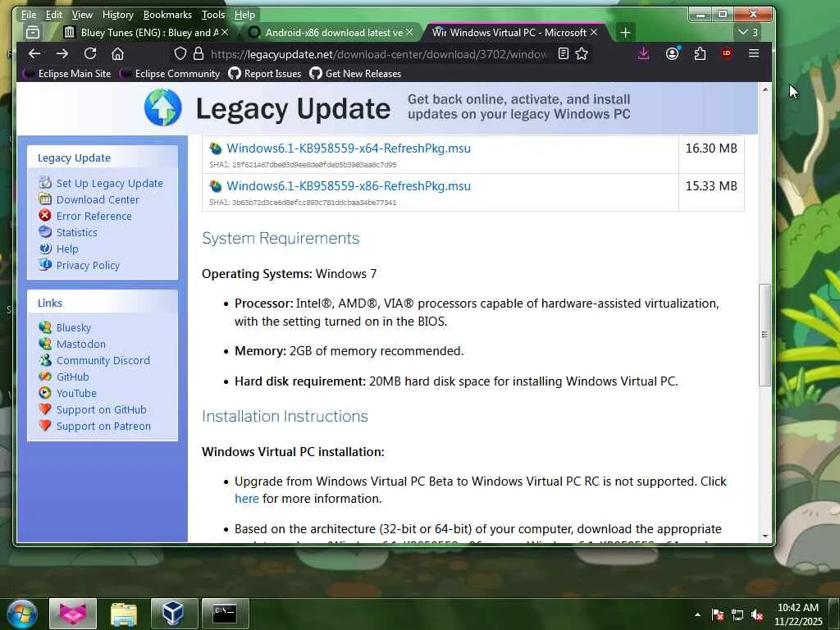The height and width of the screenshot is (630, 840).
Task: Open VirtualBox from the taskbar
Action: pos(173,614)
